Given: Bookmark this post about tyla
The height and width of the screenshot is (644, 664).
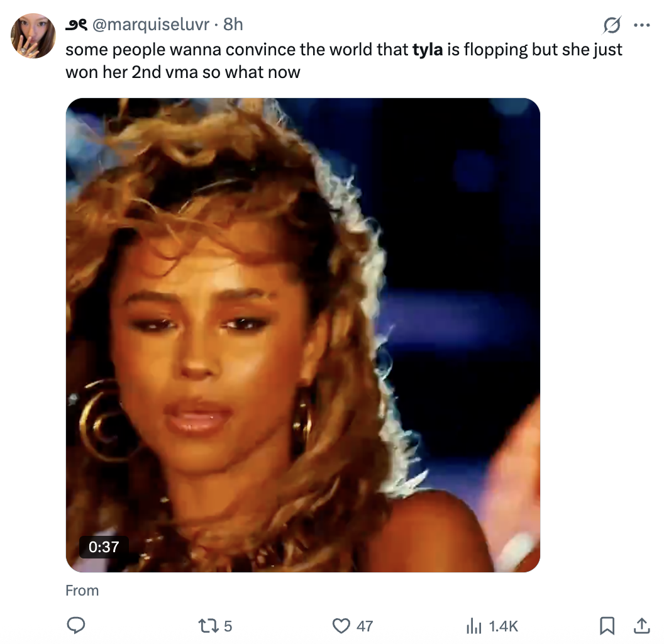Looking at the screenshot, I should pos(607,625).
